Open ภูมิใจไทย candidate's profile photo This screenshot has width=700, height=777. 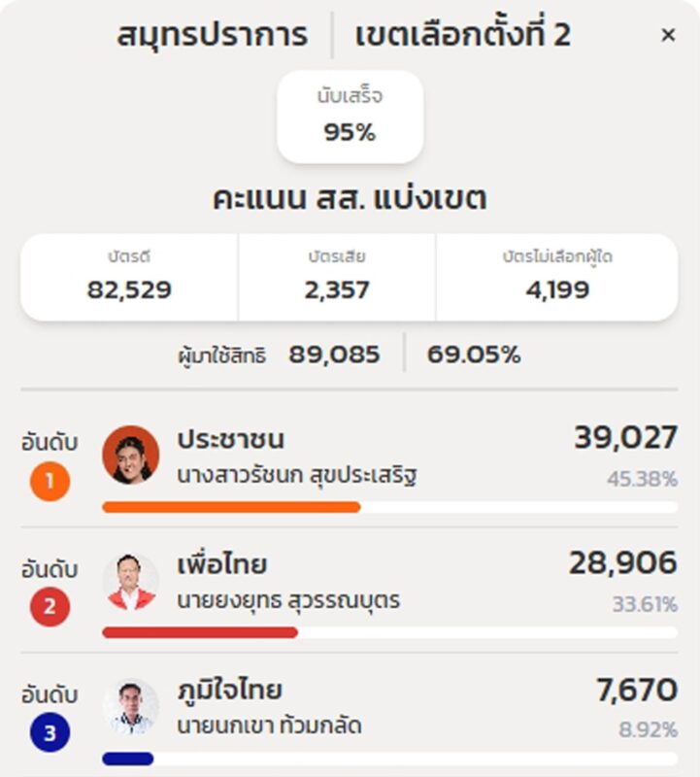pos(130,706)
